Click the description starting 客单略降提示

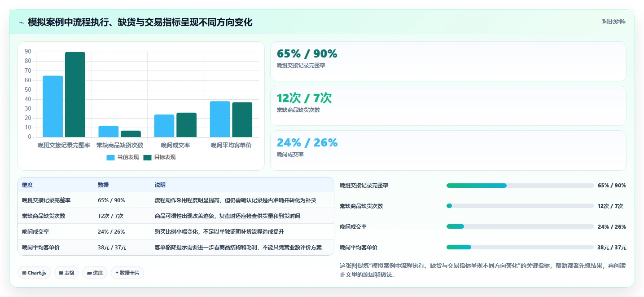[238, 248]
